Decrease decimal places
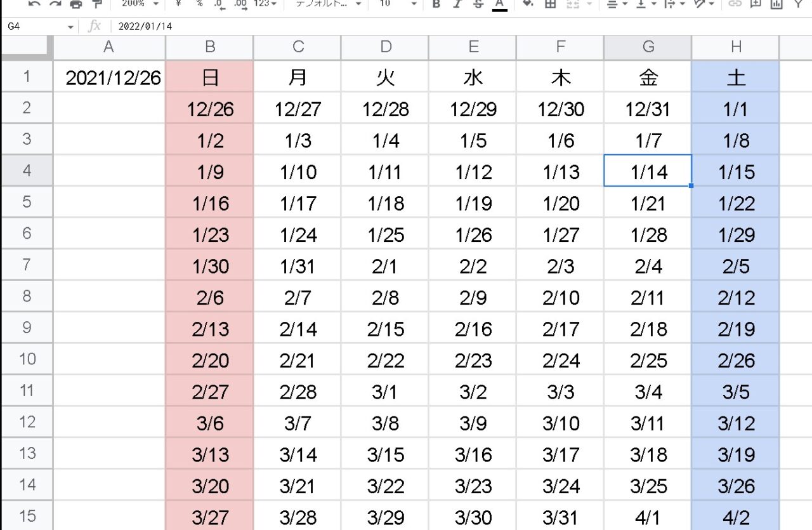This screenshot has width=812, height=530. pos(219,5)
